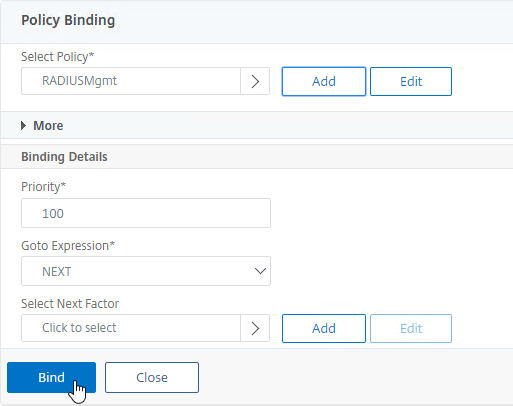Click Edit next to Select Next Factor
The height and width of the screenshot is (406, 513).
tap(411, 328)
